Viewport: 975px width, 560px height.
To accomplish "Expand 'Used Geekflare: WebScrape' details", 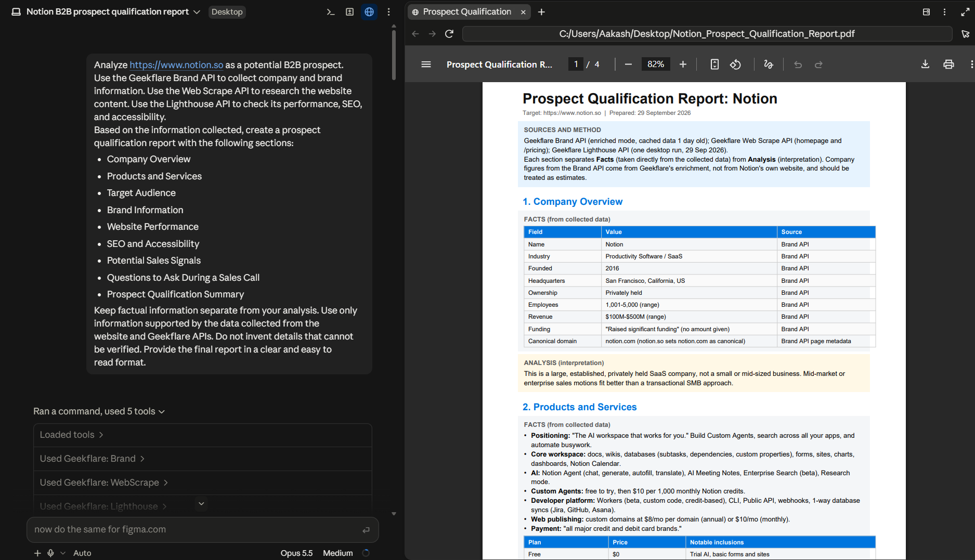I will (x=203, y=483).
